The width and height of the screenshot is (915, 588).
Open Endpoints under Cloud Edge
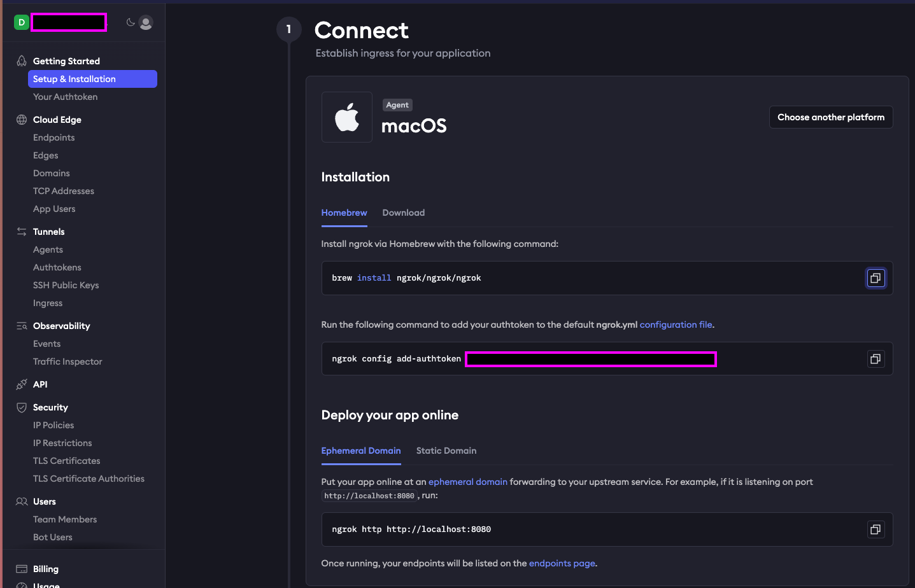54,137
